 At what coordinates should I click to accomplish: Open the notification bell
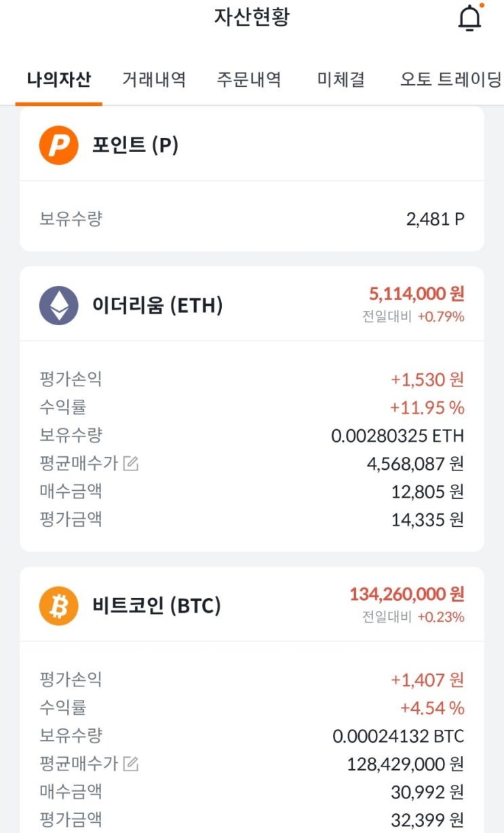pyautogui.click(x=469, y=18)
